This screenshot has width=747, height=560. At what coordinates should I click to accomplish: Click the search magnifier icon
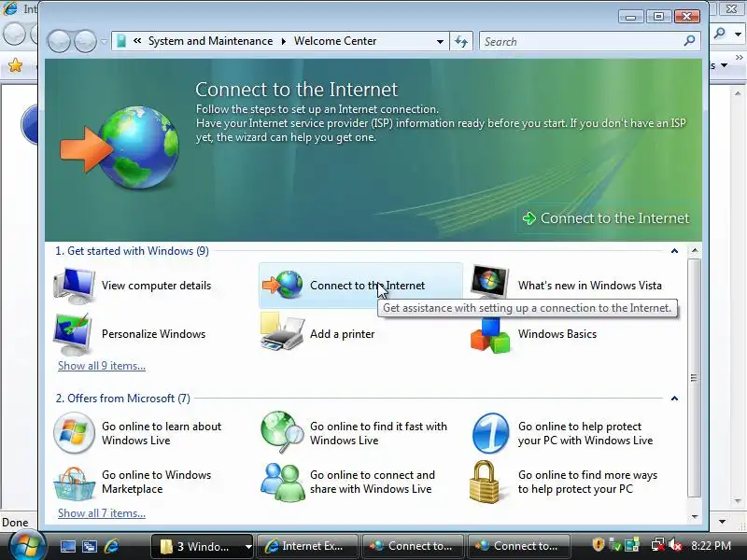[x=689, y=41]
